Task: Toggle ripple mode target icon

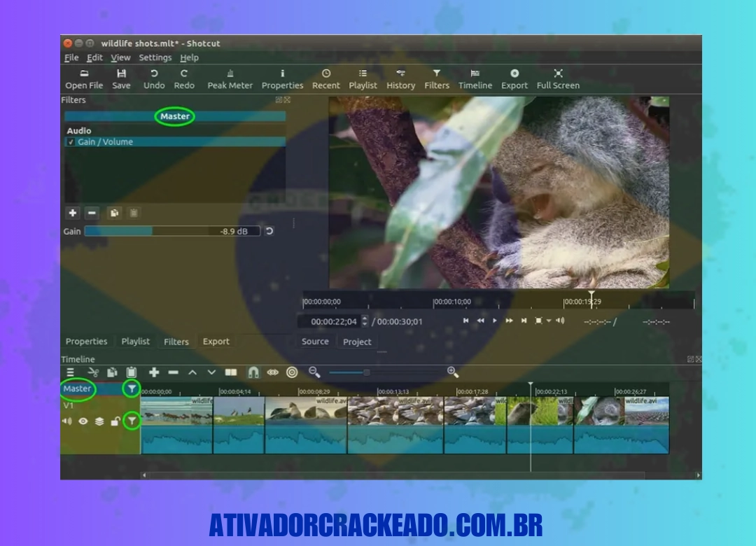Action: [x=292, y=372]
